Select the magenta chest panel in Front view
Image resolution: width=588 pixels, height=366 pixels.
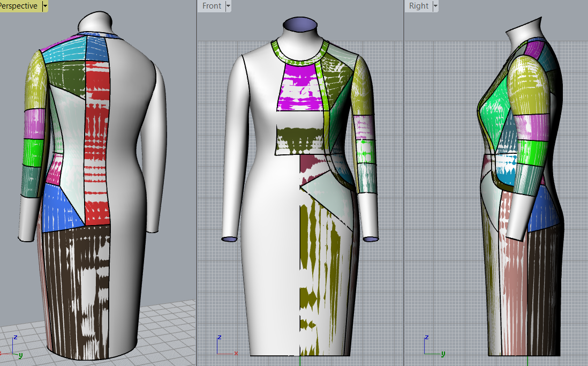click(300, 87)
